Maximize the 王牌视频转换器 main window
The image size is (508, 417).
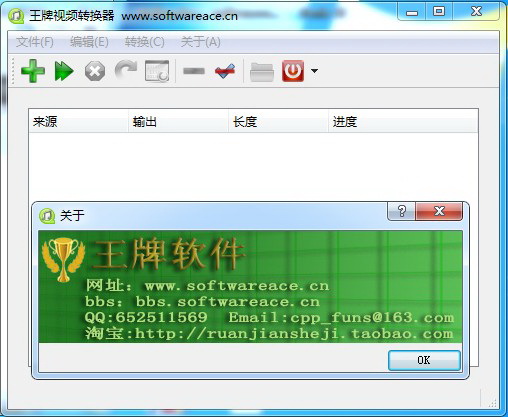pos(439,12)
